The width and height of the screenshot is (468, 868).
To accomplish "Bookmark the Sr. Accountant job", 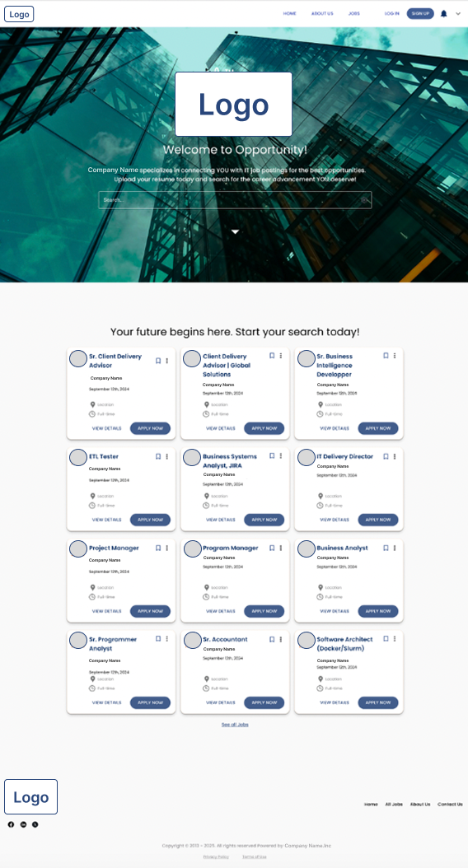I will coord(272,639).
